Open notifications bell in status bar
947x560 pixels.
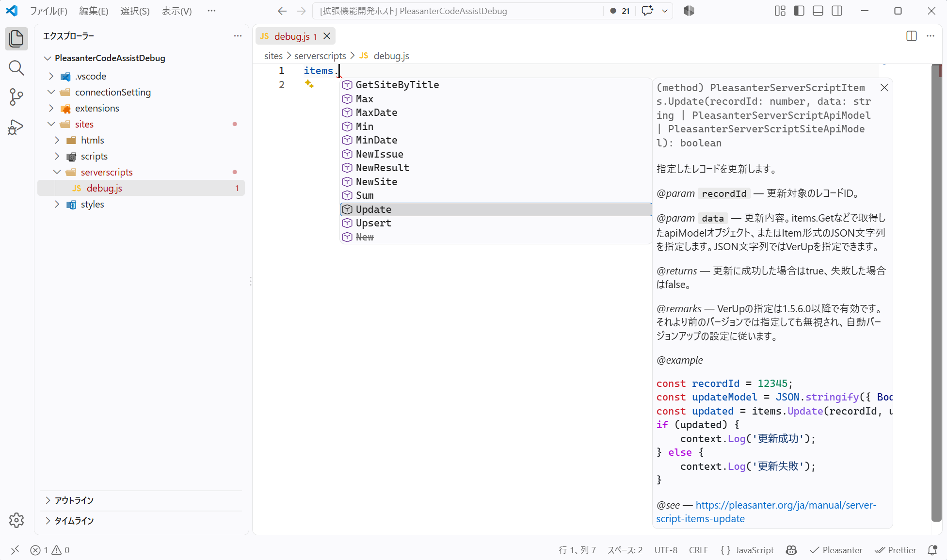[932, 550]
